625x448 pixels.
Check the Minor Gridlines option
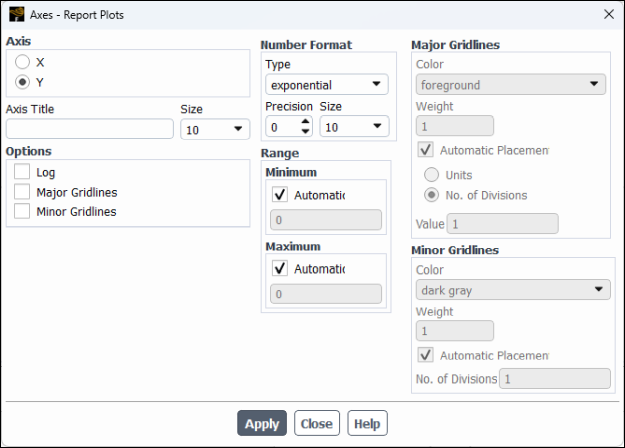tap(23, 211)
